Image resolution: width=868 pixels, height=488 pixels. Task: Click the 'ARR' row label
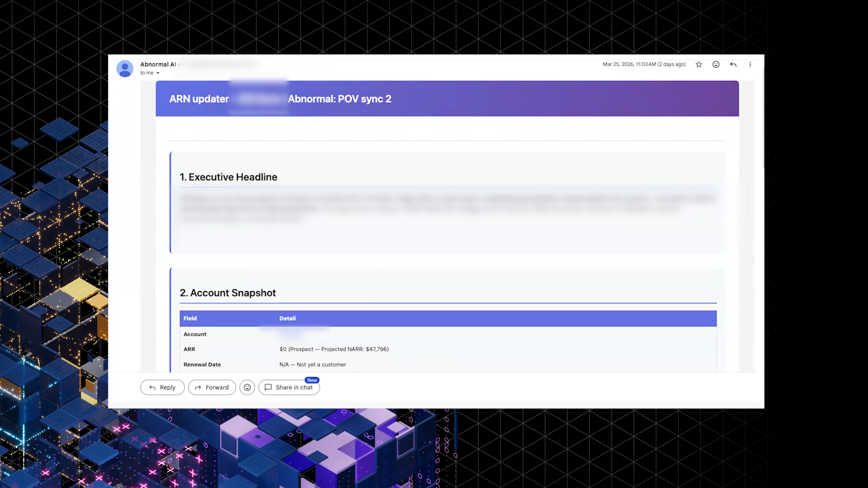(189, 349)
